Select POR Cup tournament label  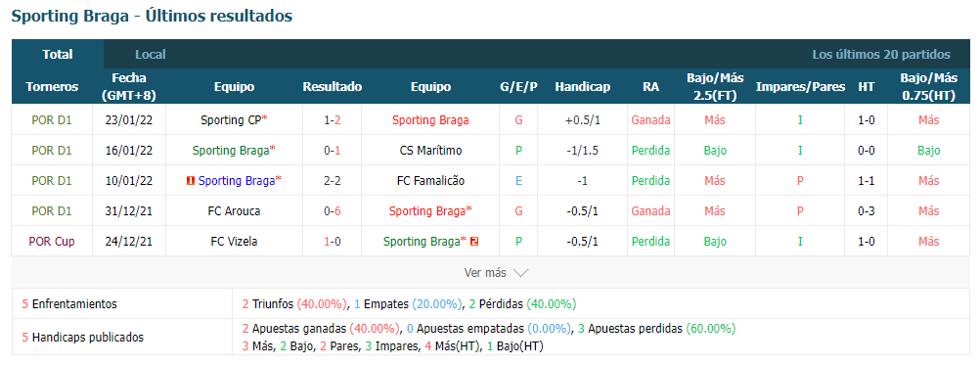52,242
